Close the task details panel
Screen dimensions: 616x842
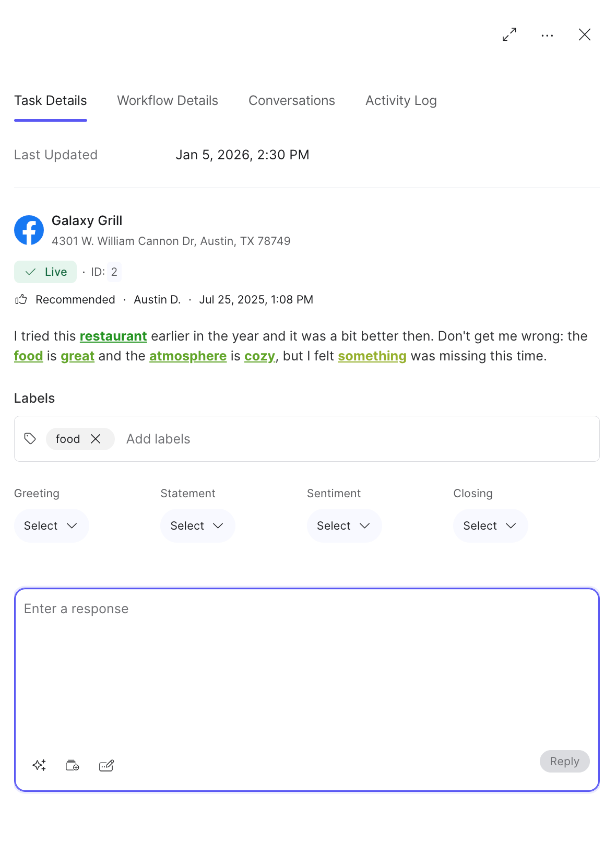[x=584, y=34]
